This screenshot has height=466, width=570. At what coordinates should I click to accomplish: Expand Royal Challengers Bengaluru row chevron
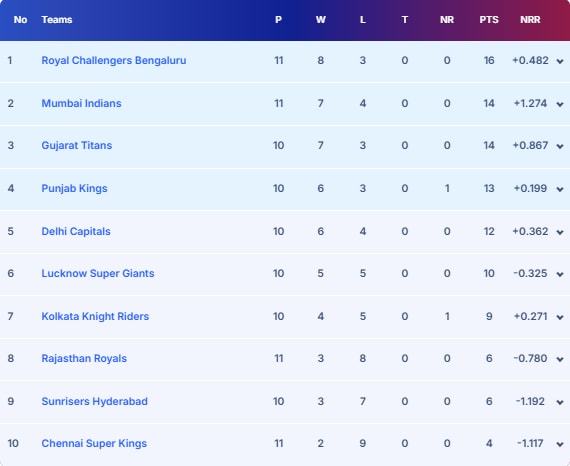tap(560, 61)
